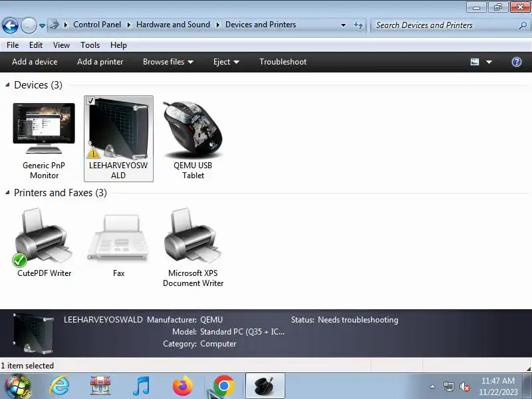
Task: Select the Fax device icon
Action: tap(118, 237)
